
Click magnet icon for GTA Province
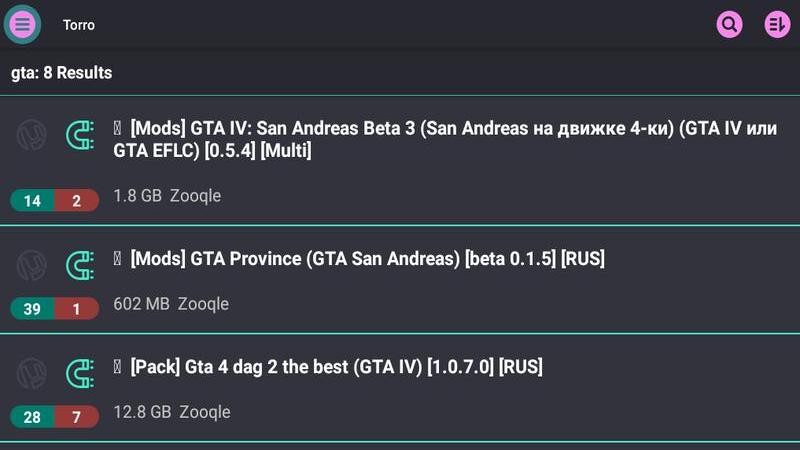click(x=79, y=265)
